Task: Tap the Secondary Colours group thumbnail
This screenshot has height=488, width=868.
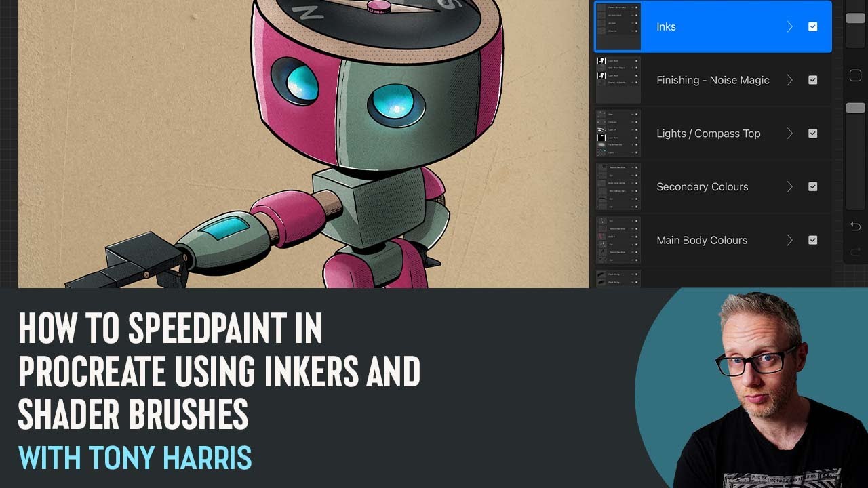Action: (618, 187)
